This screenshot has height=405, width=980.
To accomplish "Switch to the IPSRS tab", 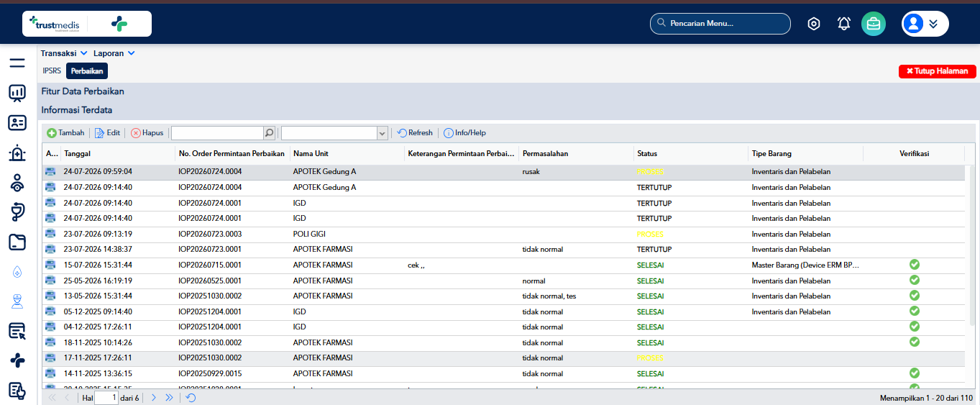I will pyautogui.click(x=52, y=70).
